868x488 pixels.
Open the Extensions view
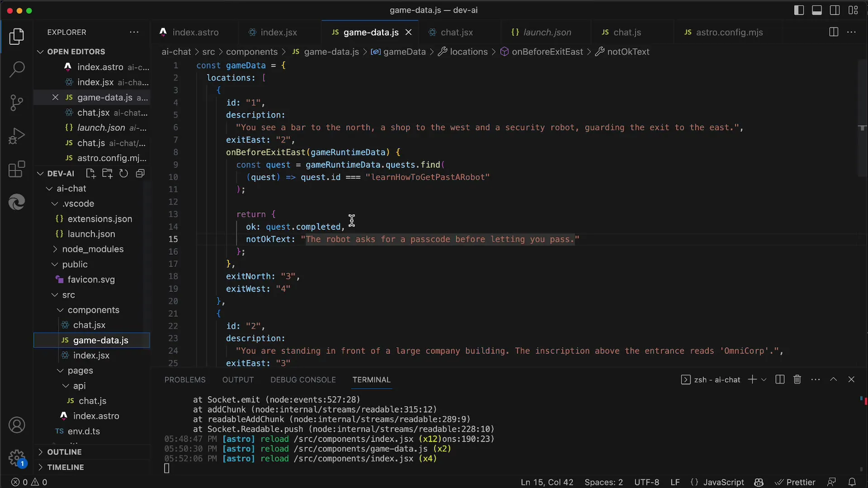click(x=17, y=169)
